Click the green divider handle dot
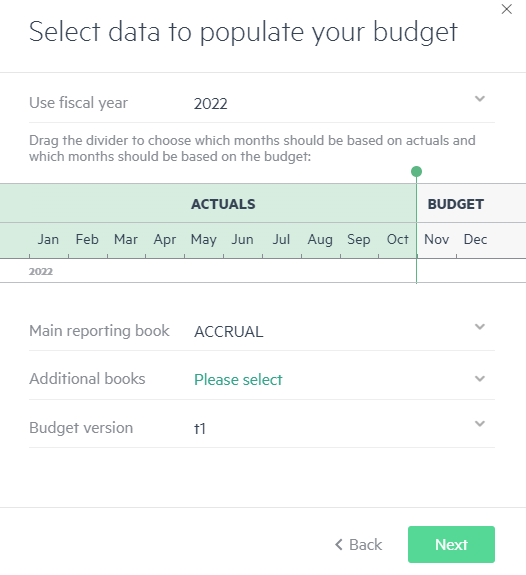This screenshot has width=526, height=575. point(416,171)
